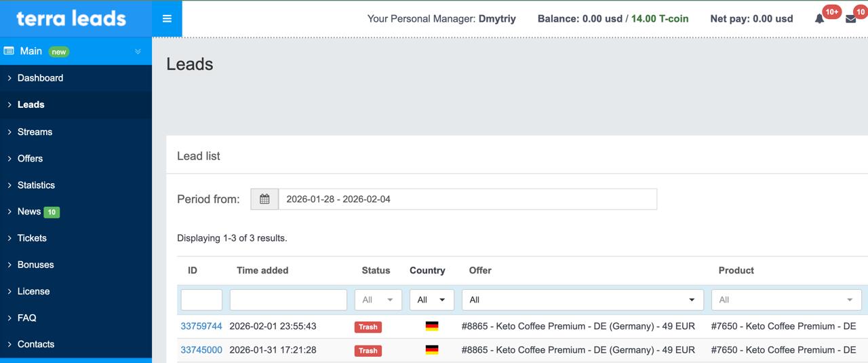
Task: Click the terra leads logo
Action: [x=71, y=18]
